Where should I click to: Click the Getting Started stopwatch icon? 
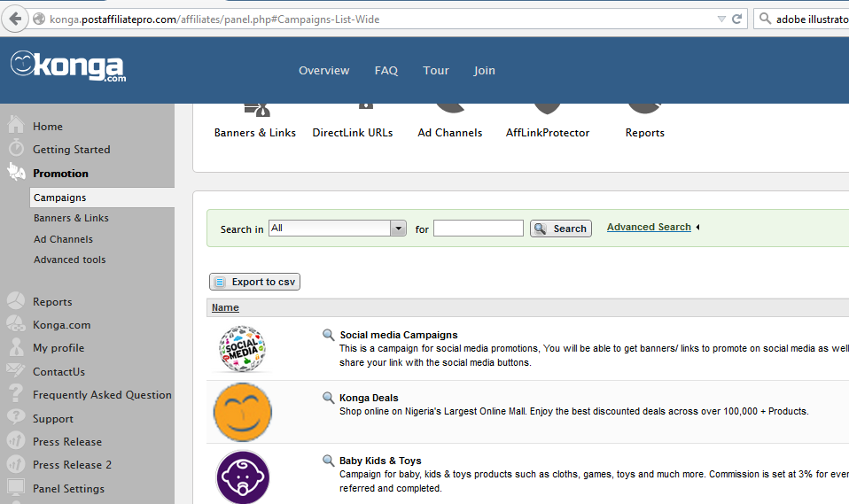coord(16,147)
